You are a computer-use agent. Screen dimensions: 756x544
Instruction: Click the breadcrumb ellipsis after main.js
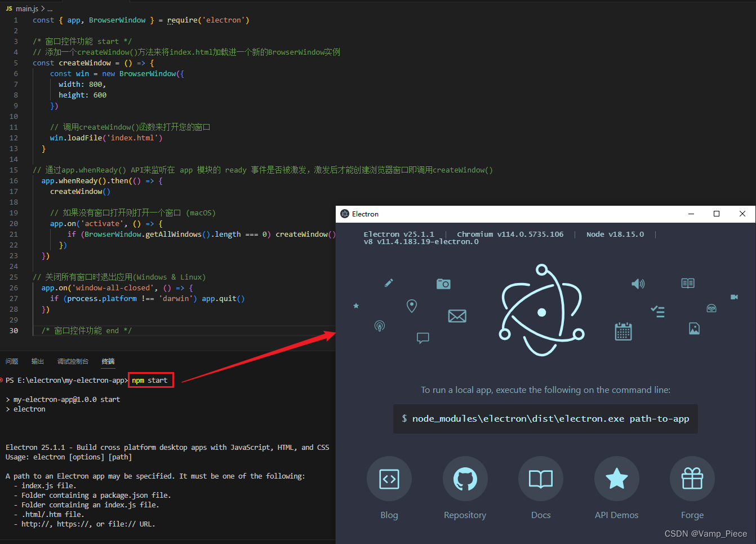tap(50, 9)
